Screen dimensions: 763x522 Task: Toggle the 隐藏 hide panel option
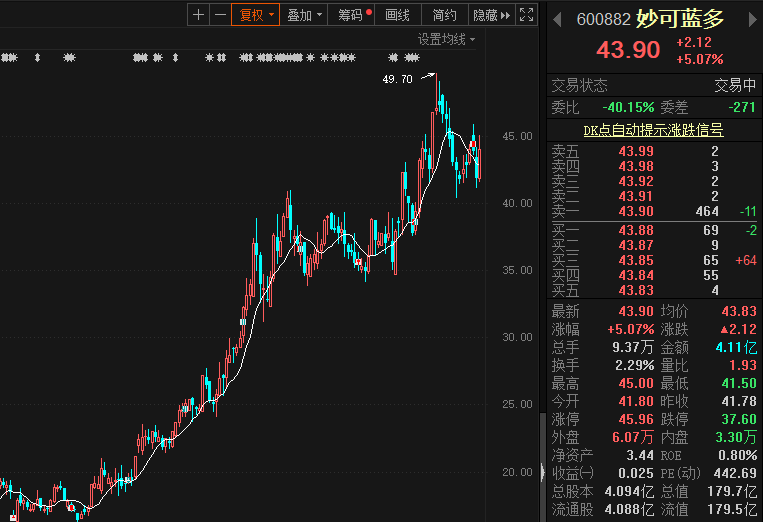point(484,15)
